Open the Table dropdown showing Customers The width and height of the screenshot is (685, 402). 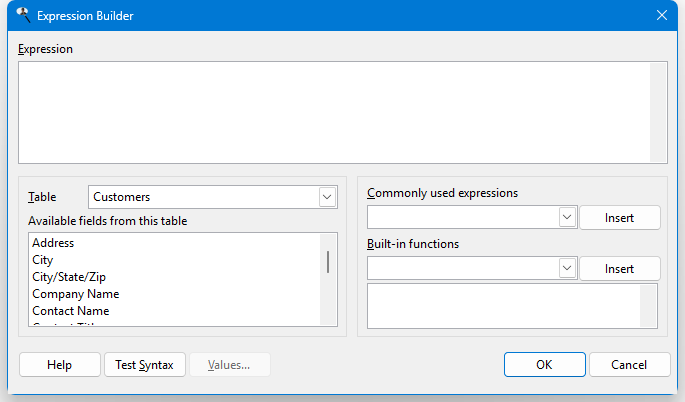327,197
